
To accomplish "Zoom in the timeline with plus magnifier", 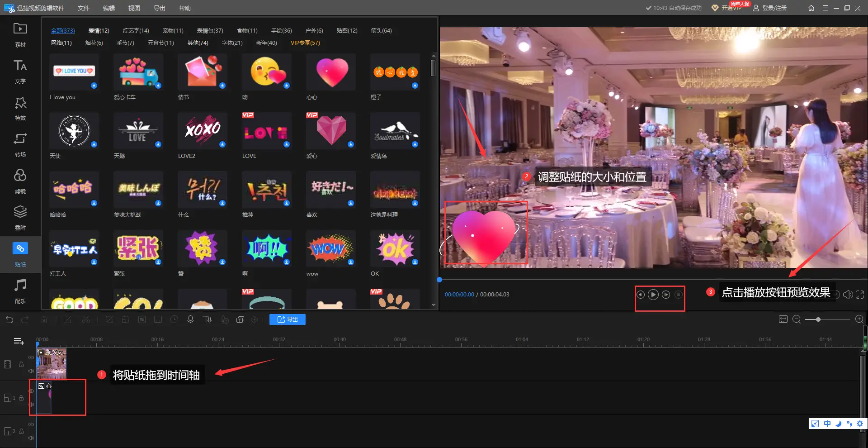I will [859, 319].
